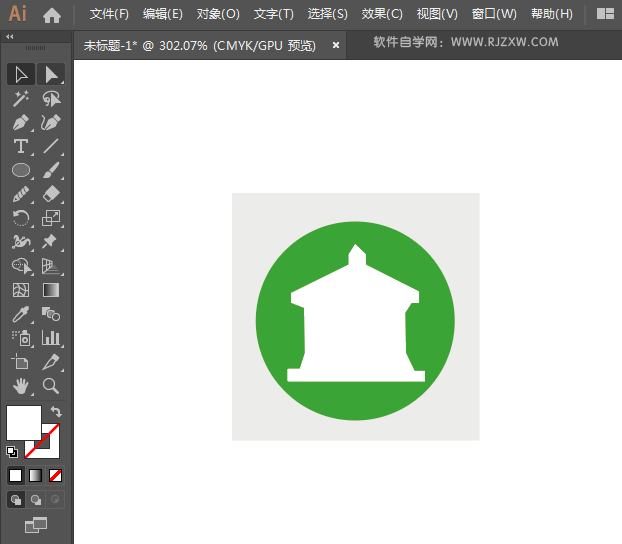622x544 pixels.
Task: Select the Selection tool (black arrow)
Action: tap(21, 74)
